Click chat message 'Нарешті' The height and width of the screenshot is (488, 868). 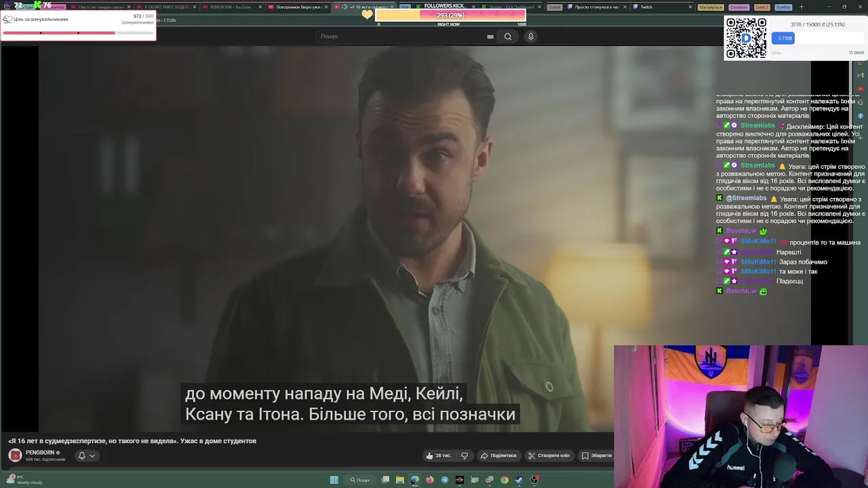pyautogui.click(x=789, y=252)
